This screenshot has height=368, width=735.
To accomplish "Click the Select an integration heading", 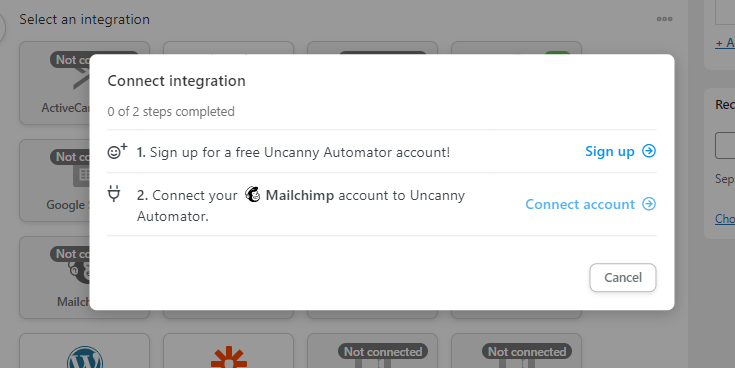I will [x=84, y=19].
